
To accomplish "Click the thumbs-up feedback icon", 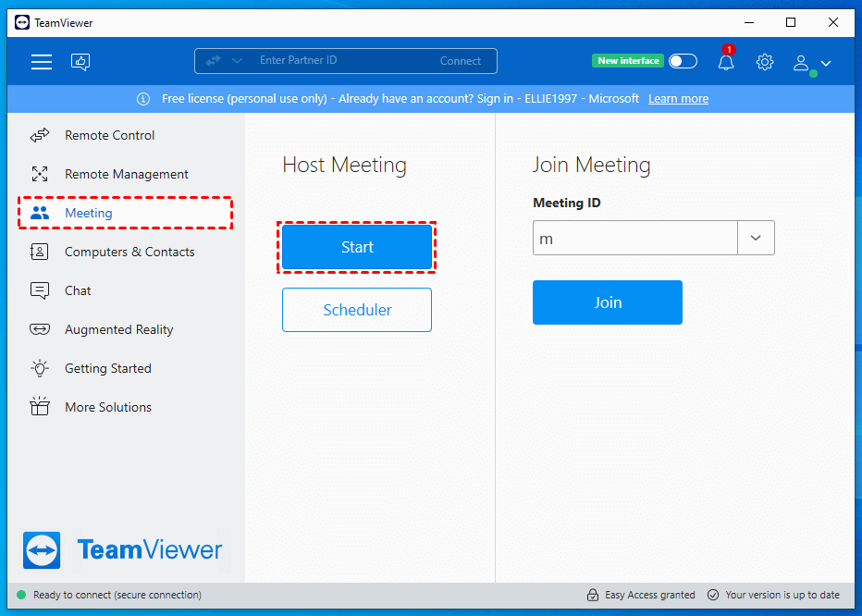I will click(x=80, y=62).
